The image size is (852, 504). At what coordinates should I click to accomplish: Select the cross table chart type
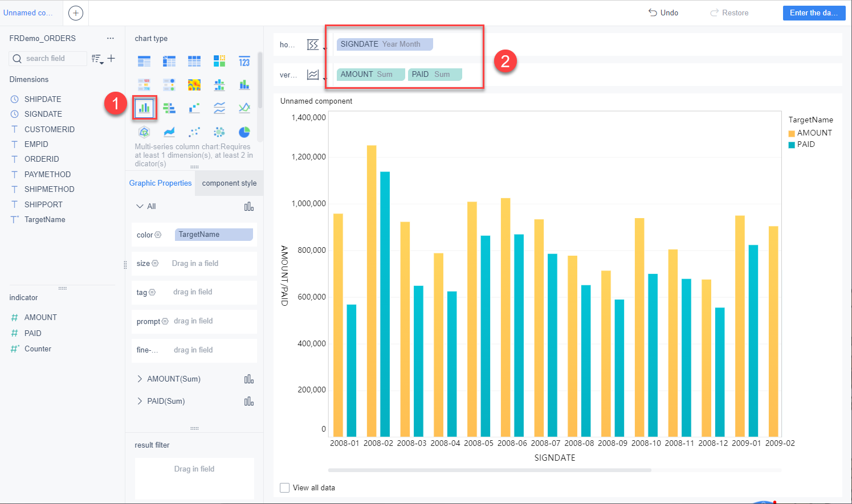pyautogui.click(x=169, y=61)
